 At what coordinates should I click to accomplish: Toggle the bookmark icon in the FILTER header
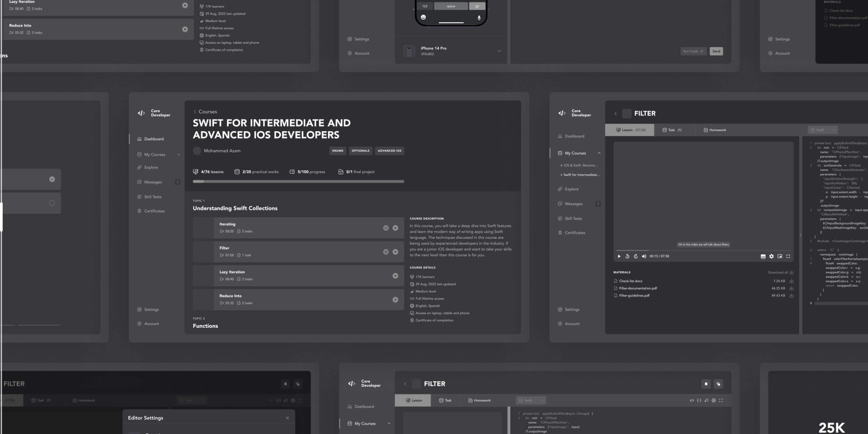706,384
